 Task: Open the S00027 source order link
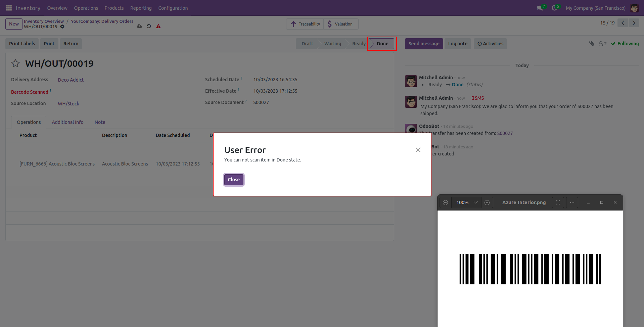(x=505, y=133)
